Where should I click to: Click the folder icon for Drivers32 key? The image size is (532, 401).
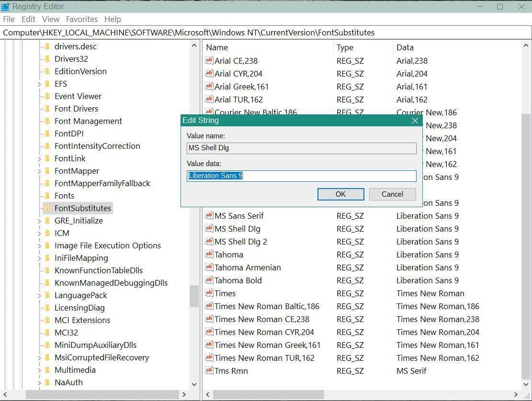[47, 59]
